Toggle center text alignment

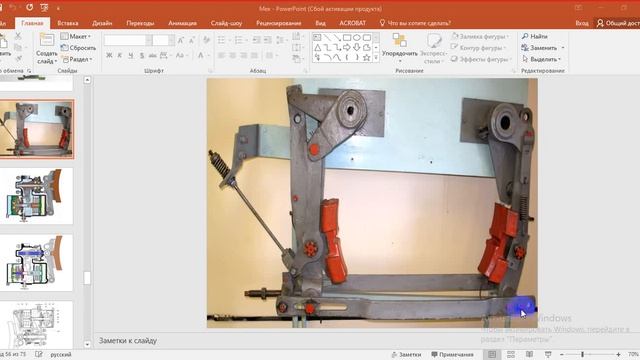tap(232, 55)
